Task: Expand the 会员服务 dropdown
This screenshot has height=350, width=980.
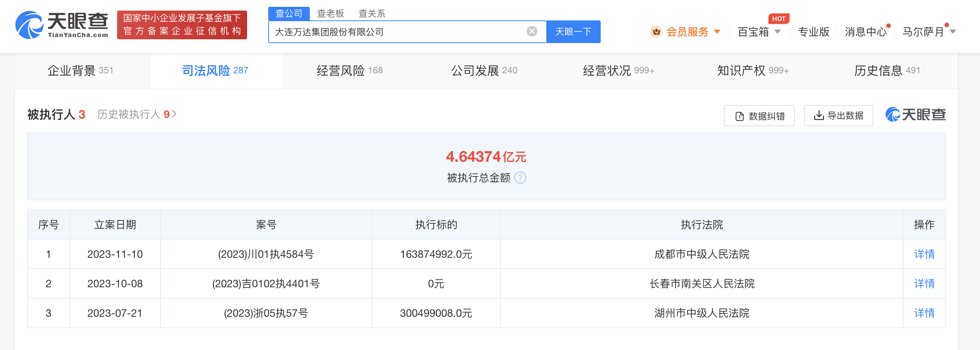Action: point(717,32)
